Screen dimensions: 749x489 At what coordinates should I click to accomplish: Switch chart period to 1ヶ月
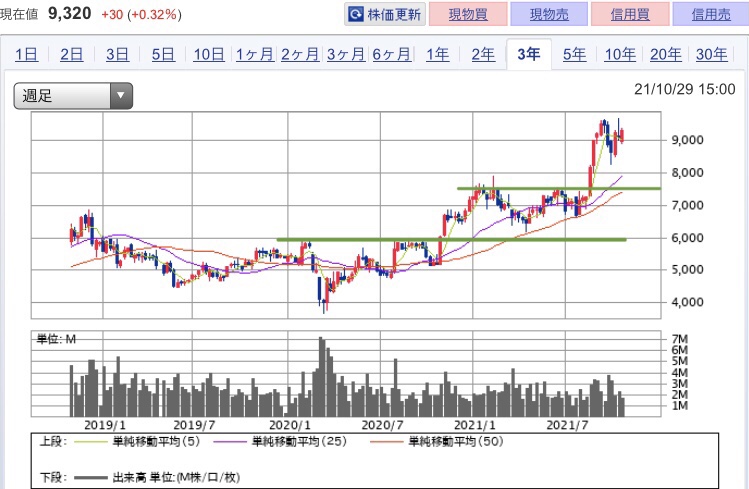point(255,54)
